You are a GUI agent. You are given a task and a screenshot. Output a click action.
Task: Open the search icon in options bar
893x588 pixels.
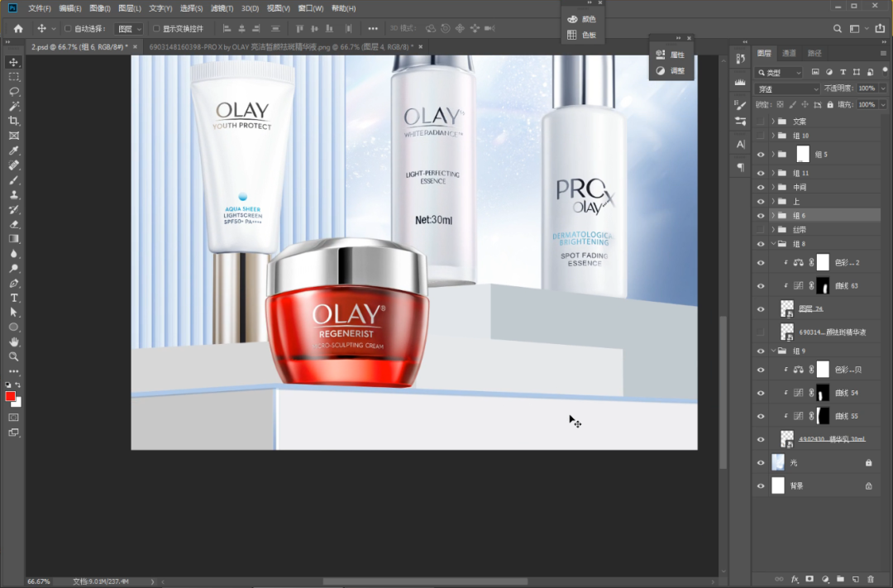pyautogui.click(x=837, y=28)
